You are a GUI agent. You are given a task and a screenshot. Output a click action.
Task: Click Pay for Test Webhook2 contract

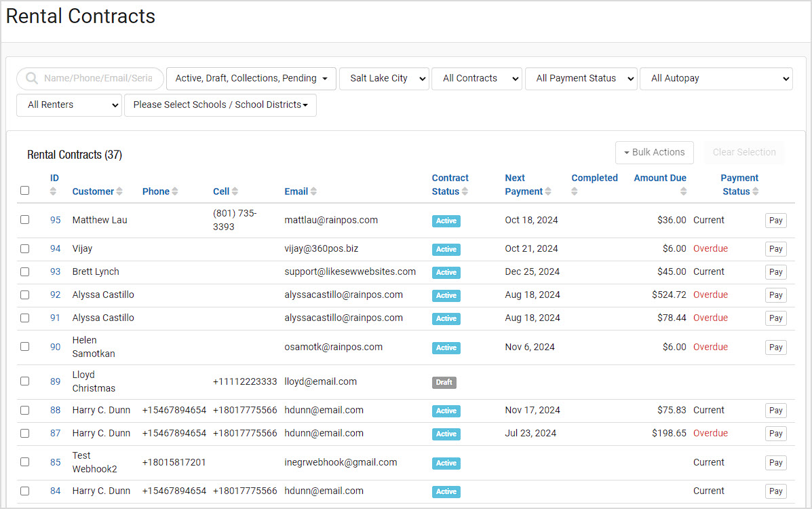[776, 462]
